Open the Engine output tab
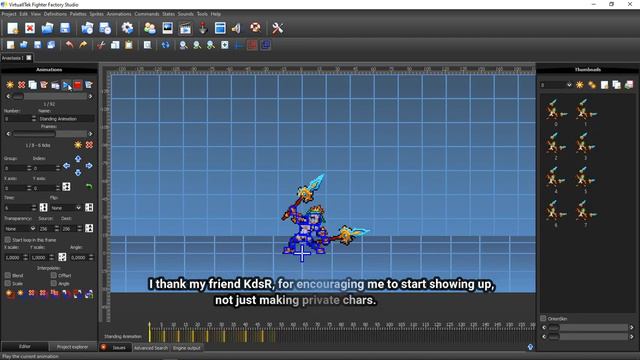Image resolution: width=640 pixels, height=360 pixels. point(187,348)
